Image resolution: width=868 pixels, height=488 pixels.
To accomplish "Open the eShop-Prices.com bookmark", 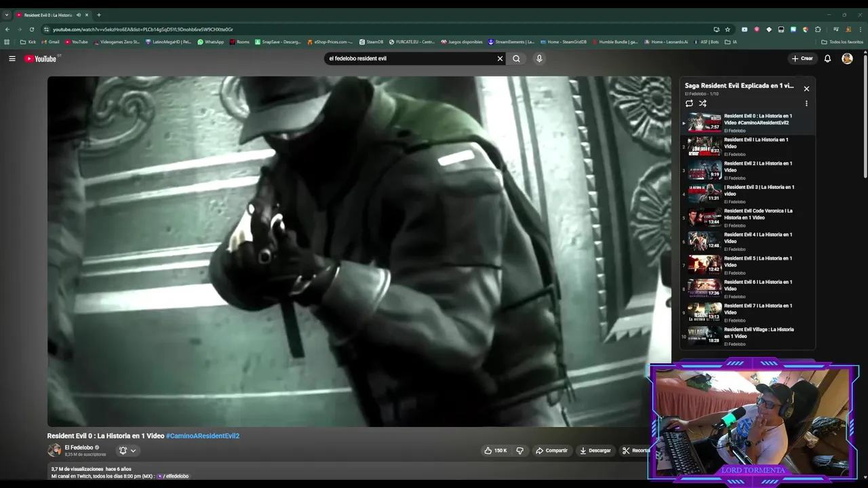I will (330, 42).
